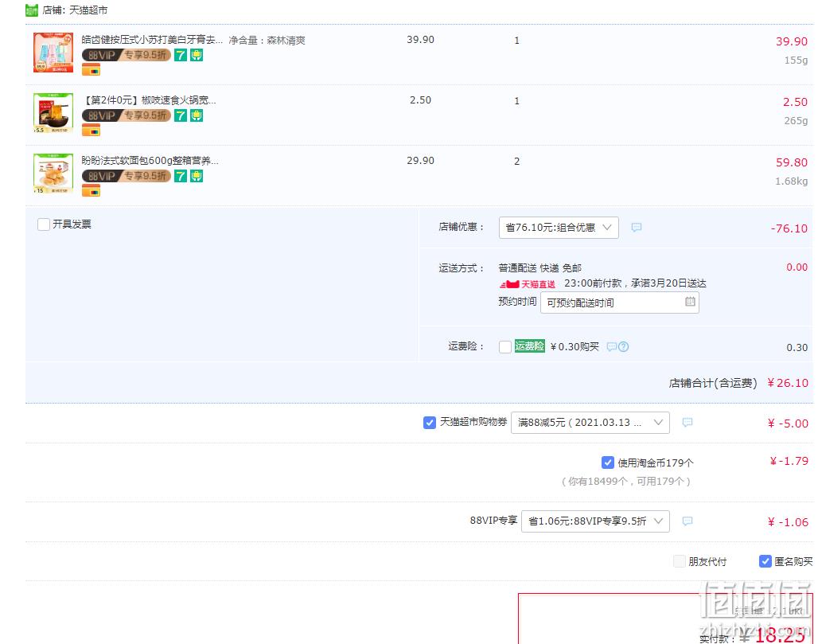
Task: Click the 88VIP badge on the 盼盼 bread row
Action: 127,176
